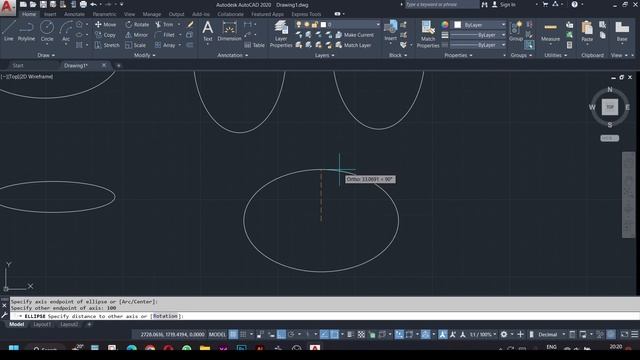640x360 pixels.
Task: Toggle object snap tracking in status bar
Action: [324, 334]
